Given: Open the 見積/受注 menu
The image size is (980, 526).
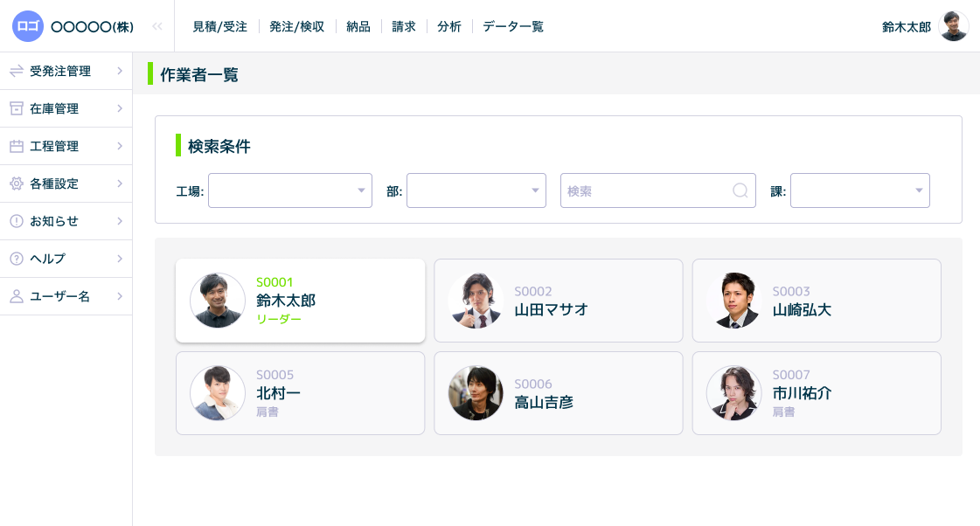Looking at the screenshot, I should (219, 26).
